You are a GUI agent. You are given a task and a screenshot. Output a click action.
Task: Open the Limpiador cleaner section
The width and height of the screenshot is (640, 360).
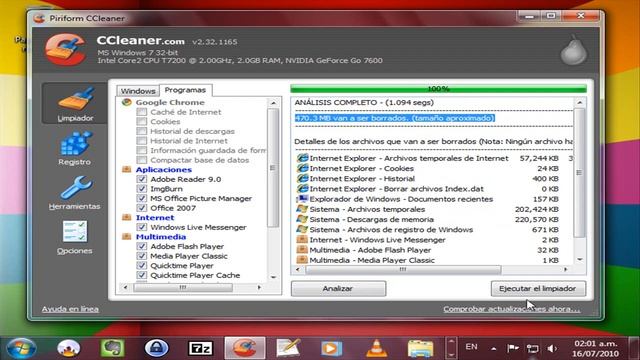click(x=75, y=104)
